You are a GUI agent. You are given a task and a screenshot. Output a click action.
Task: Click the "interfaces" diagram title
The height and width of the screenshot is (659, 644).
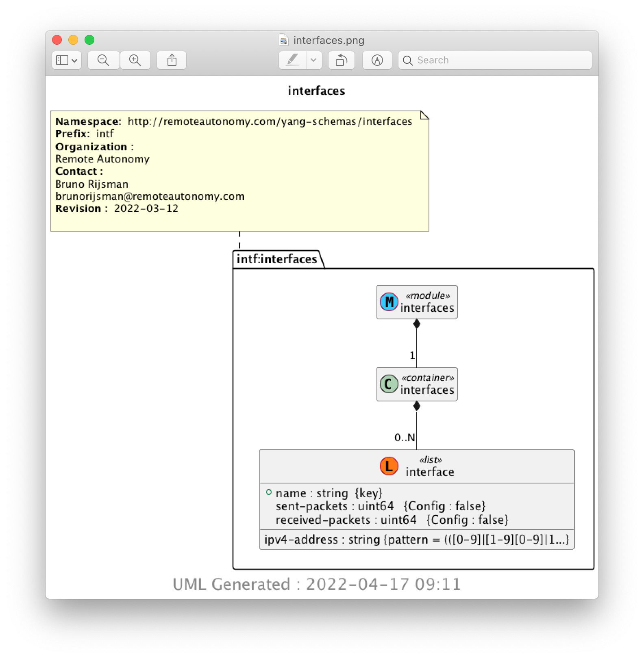pos(316,91)
